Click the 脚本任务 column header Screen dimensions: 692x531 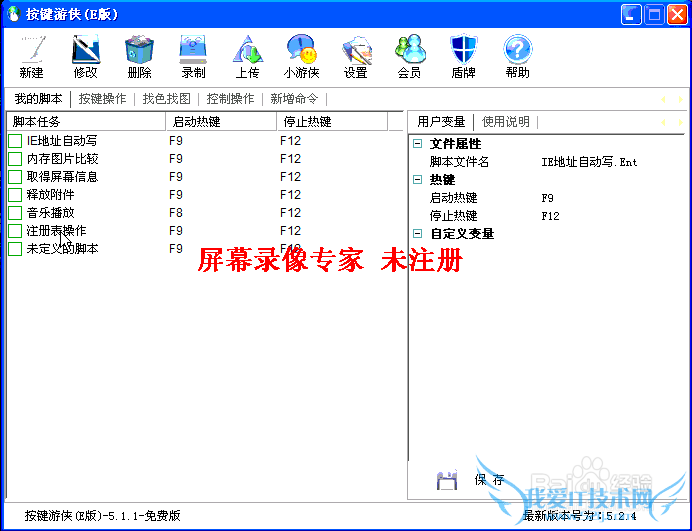coord(86,121)
